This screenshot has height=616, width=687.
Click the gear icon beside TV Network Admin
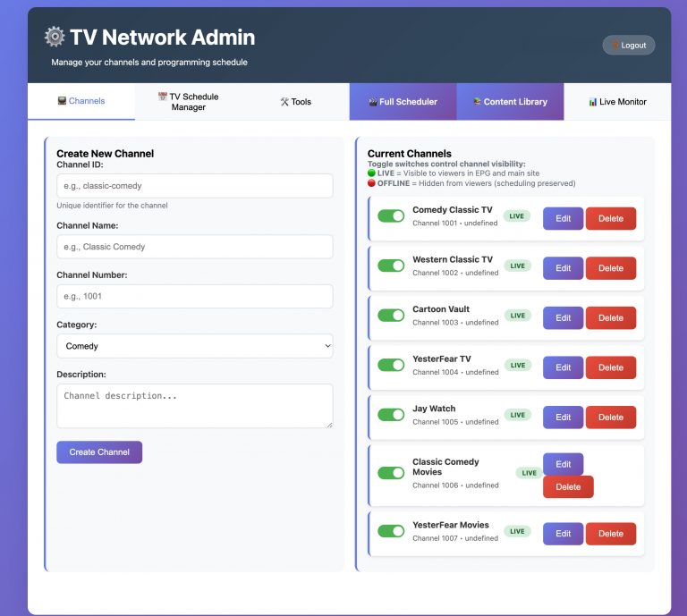tap(55, 37)
